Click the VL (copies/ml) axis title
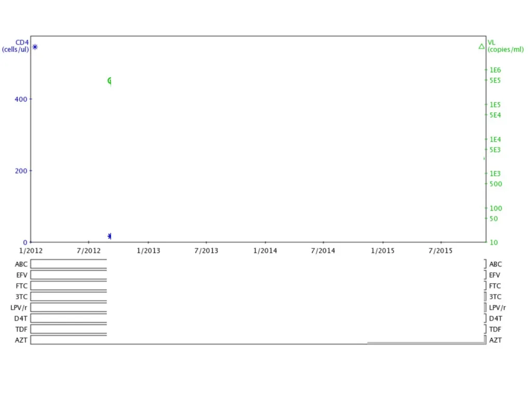Viewport: 532px width, 399px height. tap(506, 46)
